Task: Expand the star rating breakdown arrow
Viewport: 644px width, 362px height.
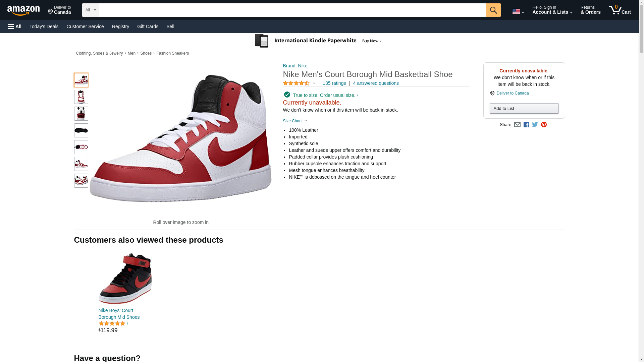Action: (x=314, y=83)
